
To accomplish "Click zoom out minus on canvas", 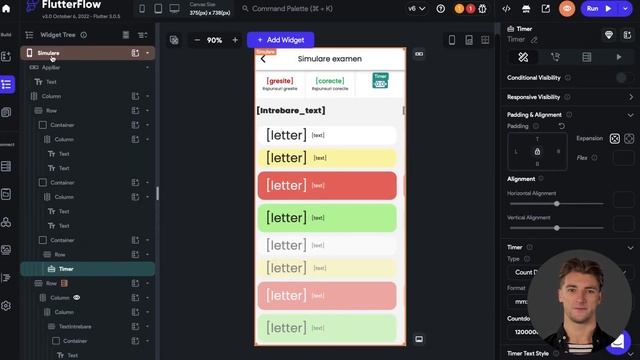I will (x=197, y=40).
